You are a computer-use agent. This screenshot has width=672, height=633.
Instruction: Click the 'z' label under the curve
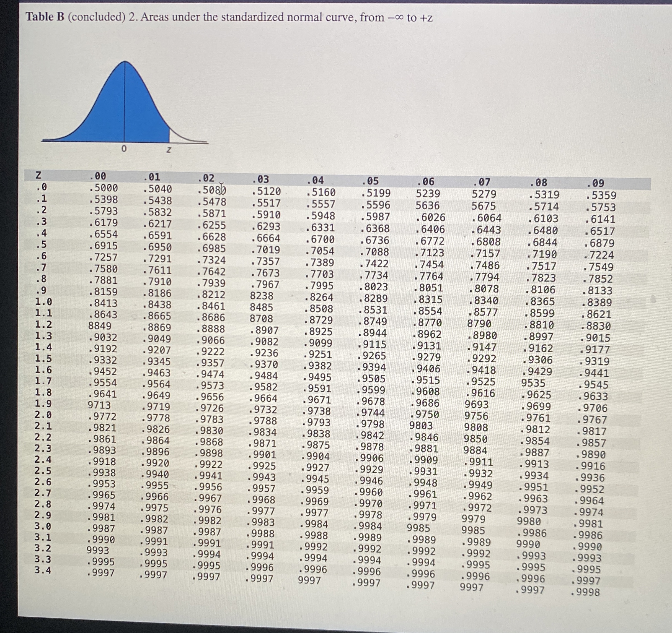pos(169,149)
